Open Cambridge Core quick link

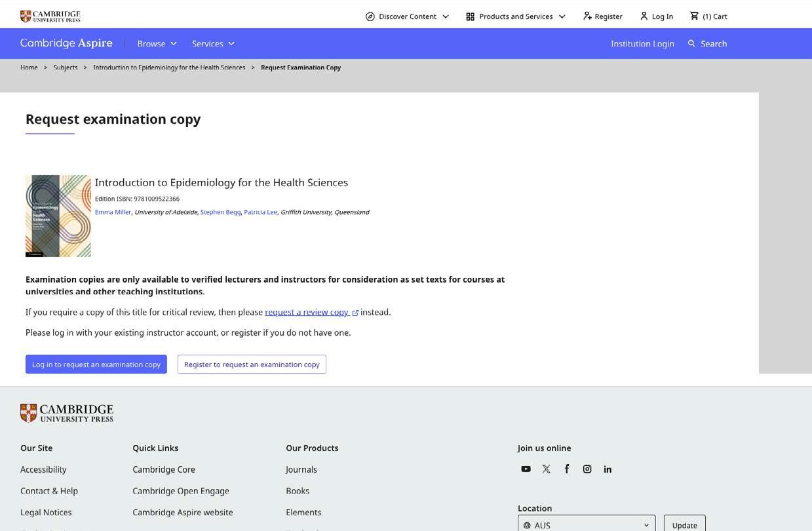164,469
